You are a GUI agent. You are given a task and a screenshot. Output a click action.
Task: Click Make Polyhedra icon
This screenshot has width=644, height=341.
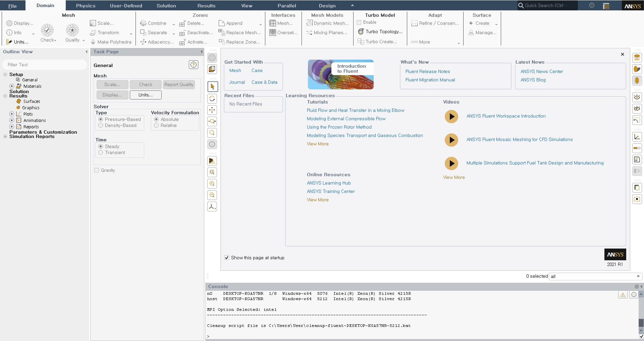pos(93,42)
